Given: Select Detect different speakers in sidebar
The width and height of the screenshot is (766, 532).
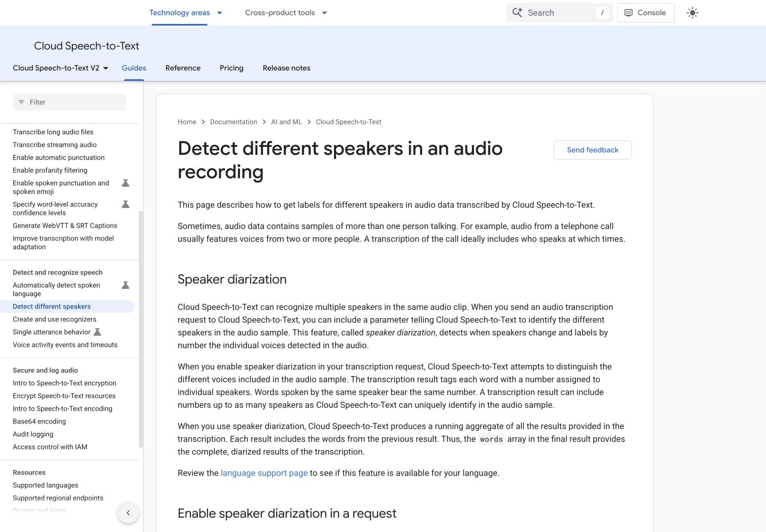Looking at the screenshot, I should pos(52,306).
